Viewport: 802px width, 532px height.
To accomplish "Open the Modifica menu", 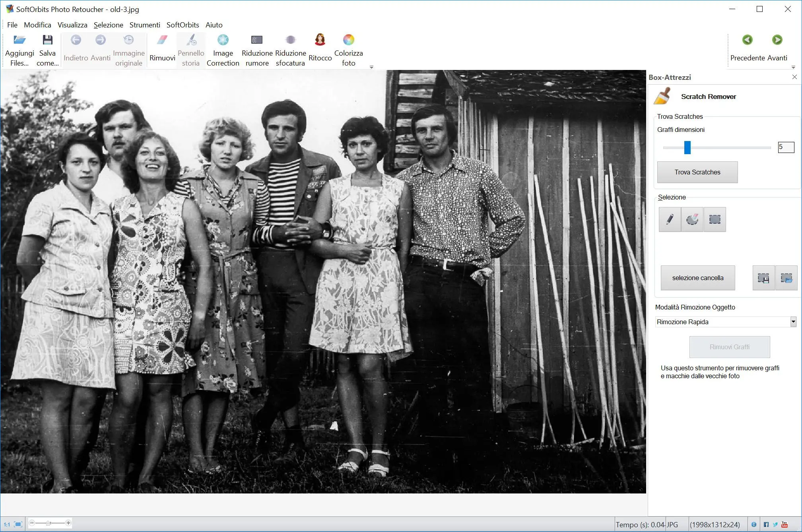I will coord(37,24).
